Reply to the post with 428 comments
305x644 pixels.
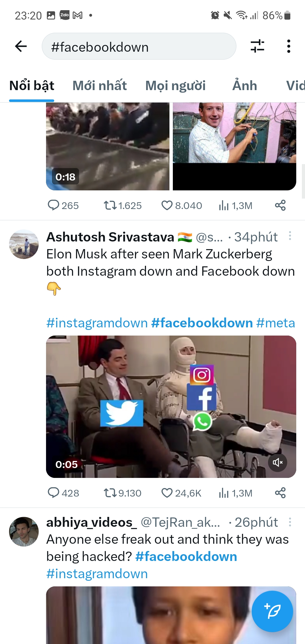[53, 493]
